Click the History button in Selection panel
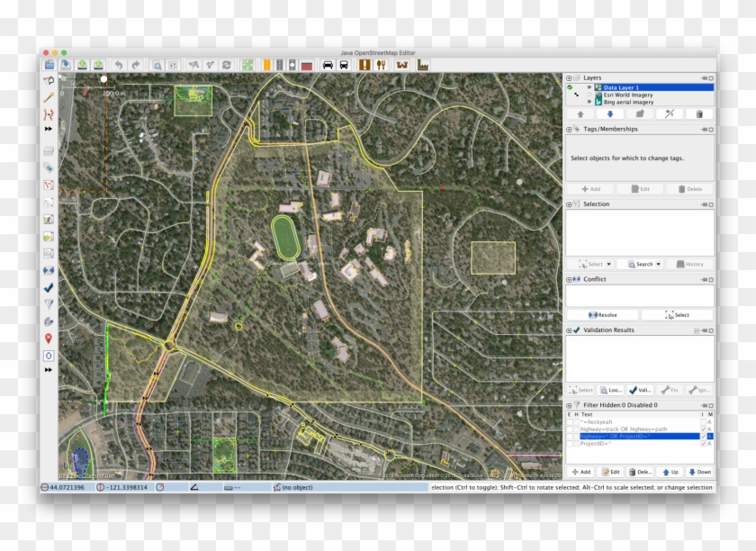Screen dimensions: 756x551 pyautogui.click(x=689, y=264)
